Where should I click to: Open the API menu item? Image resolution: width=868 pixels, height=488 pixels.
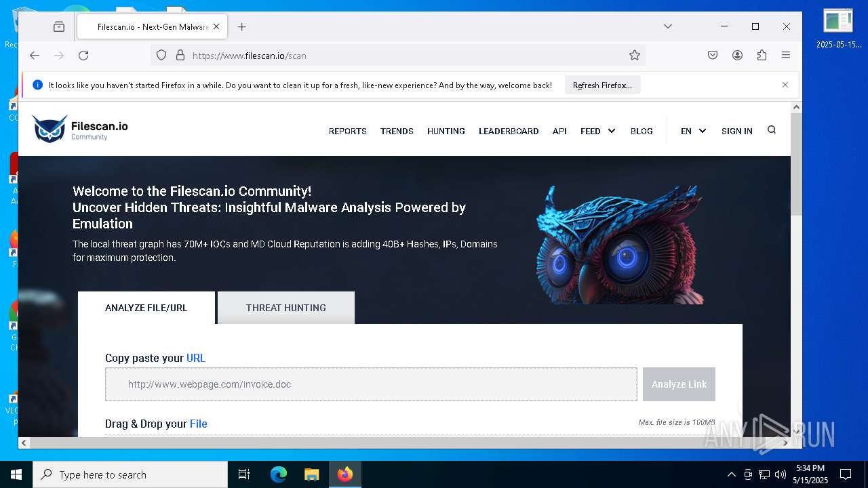point(559,131)
